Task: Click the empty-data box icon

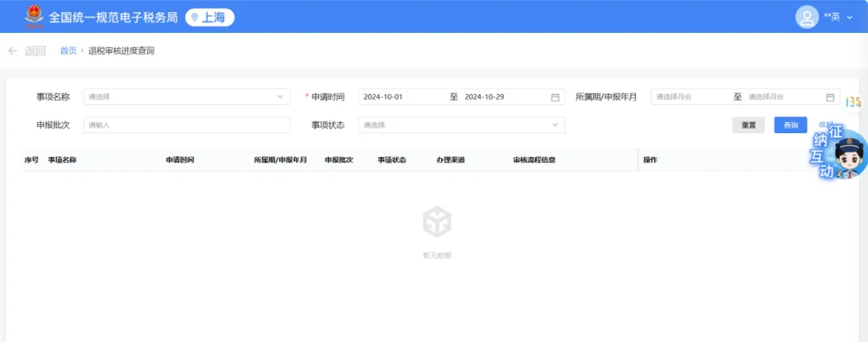Action: click(436, 222)
